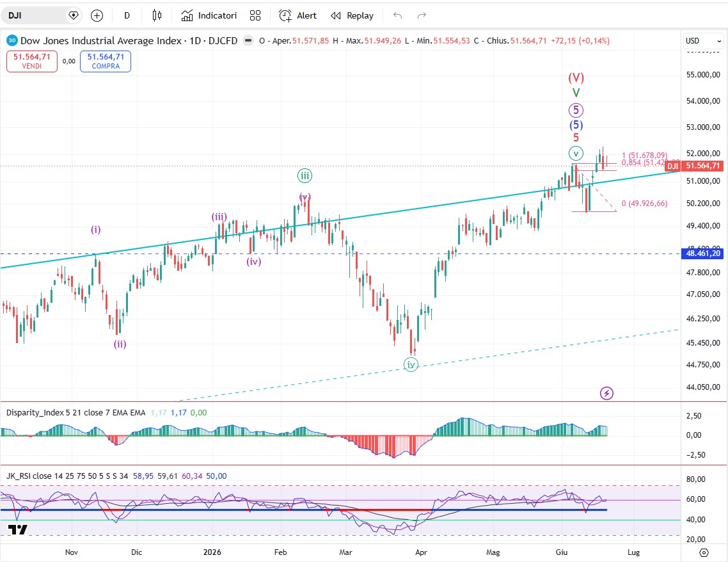Open the USD currency dropdown
728x562 pixels.
pos(704,41)
